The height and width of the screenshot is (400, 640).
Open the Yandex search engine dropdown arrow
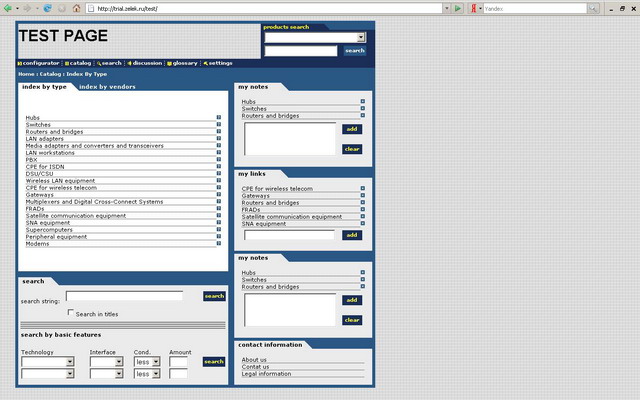pos(480,8)
